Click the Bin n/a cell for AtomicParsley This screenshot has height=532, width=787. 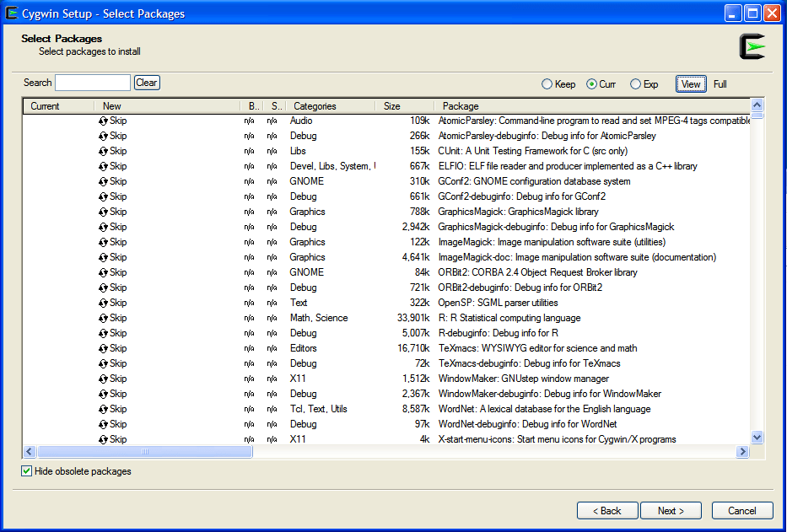click(249, 121)
